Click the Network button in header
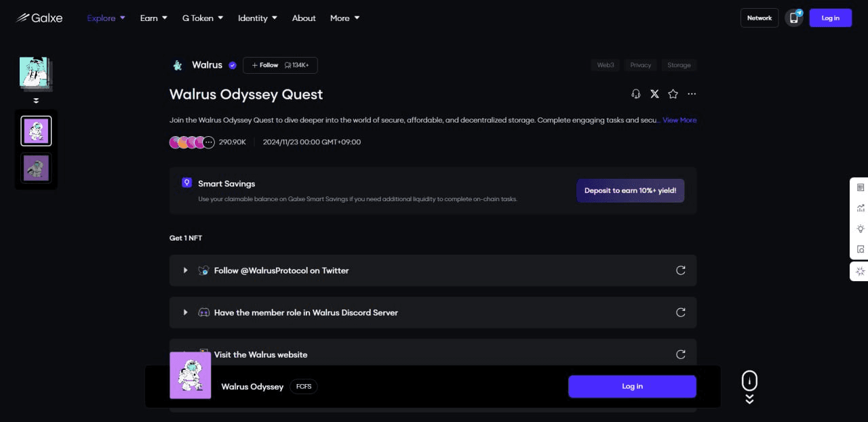Image resolution: width=868 pixels, height=422 pixels. click(x=759, y=18)
